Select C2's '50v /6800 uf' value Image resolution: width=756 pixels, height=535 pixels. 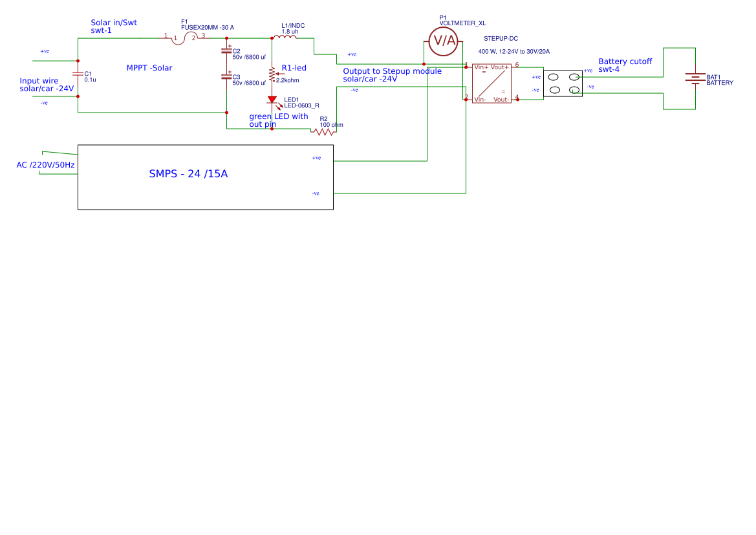(x=249, y=57)
